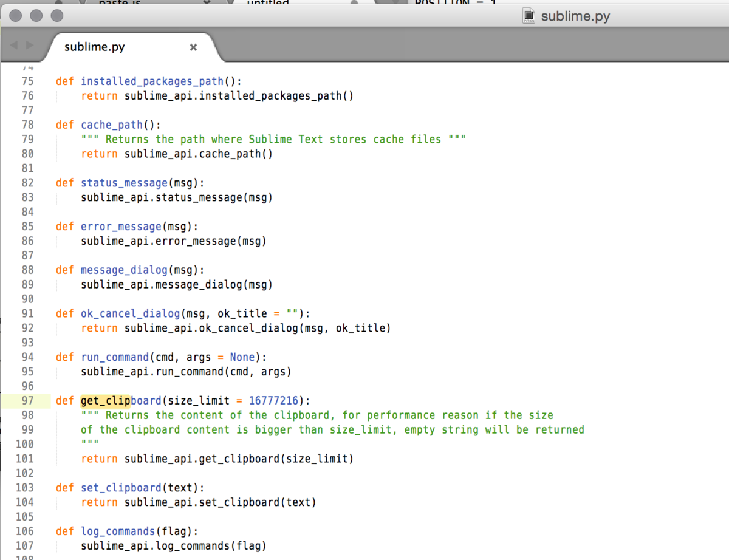Click the None keyword on line 94
The width and height of the screenshot is (729, 560).
[242, 358]
